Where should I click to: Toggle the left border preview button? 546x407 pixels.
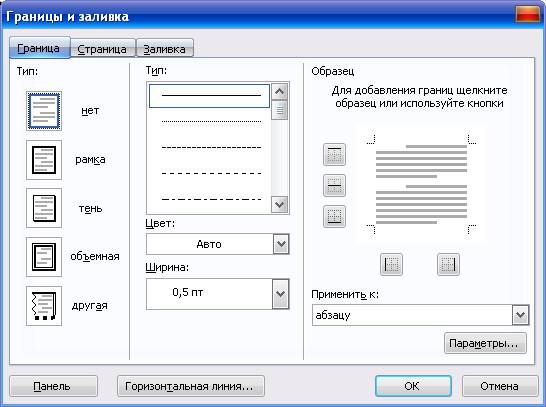click(x=391, y=265)
